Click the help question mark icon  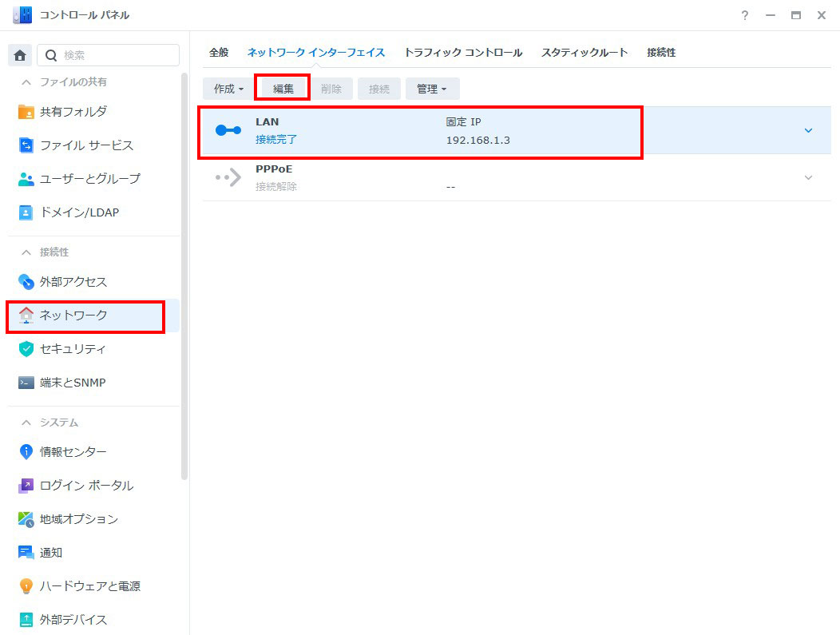(744, 15)
